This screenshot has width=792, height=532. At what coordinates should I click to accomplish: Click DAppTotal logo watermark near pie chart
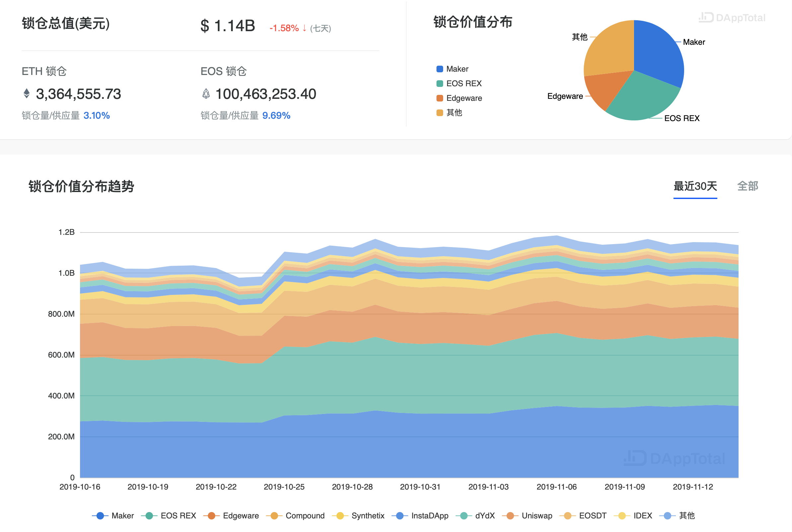click(x=732, y=18)
